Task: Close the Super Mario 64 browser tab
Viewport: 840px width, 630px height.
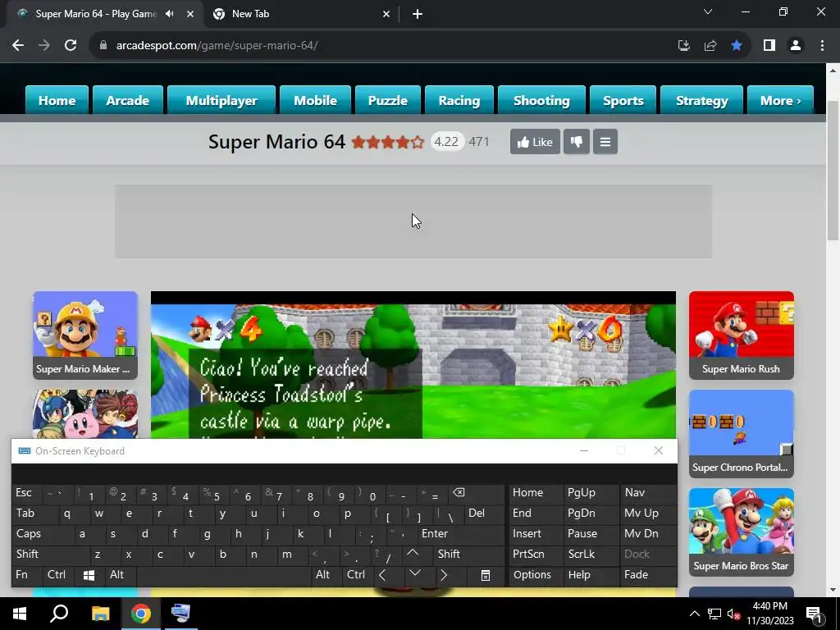Action: (x=190, y=14)
